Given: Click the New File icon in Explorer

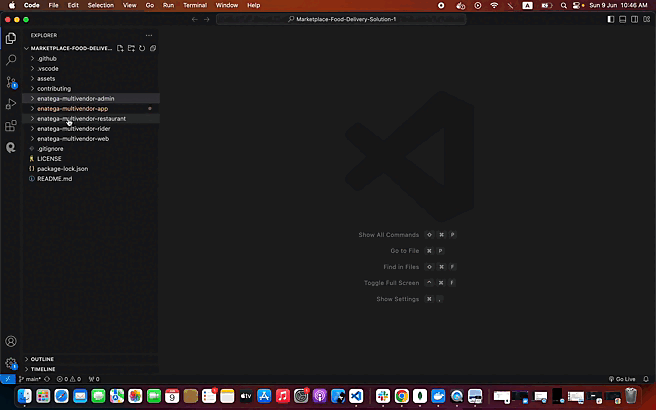Looking at the screenshot, I should [x=120, y=48].
